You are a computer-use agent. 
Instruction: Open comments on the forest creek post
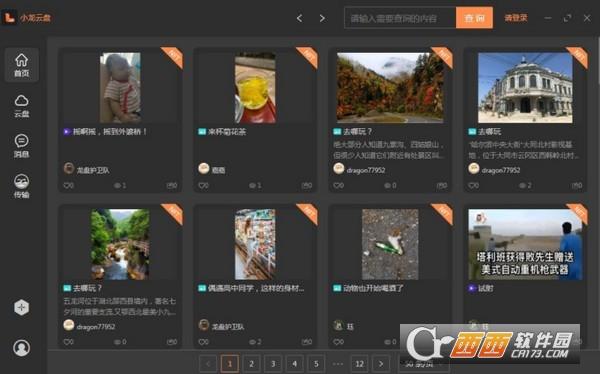pos(172,342)
